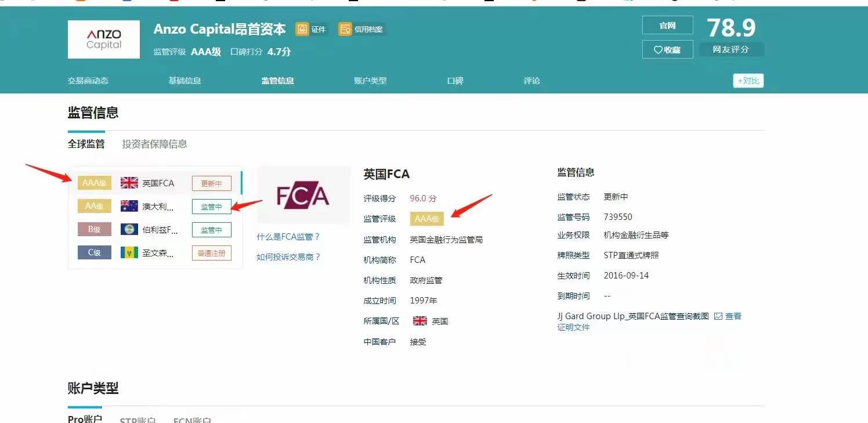Open the 证件 certificate badge

[312, 29]
